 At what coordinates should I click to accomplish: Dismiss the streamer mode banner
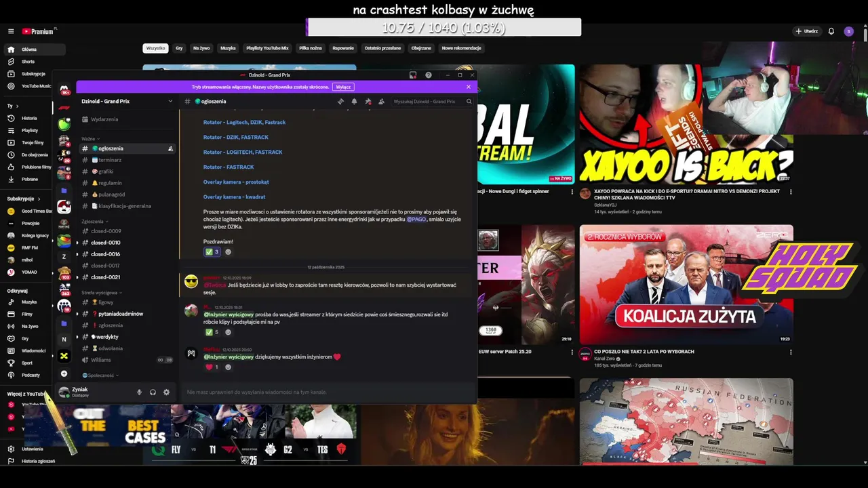(468, 87)
